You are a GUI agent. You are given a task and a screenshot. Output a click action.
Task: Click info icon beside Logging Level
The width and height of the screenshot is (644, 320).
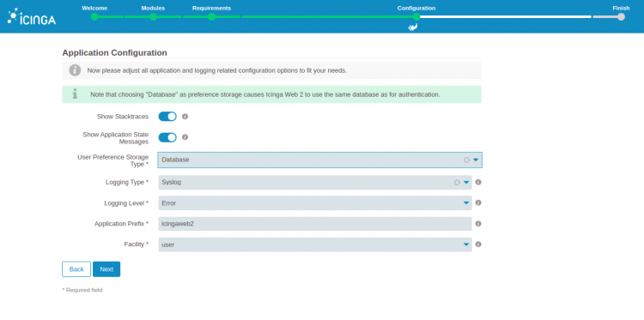(478, 202)
